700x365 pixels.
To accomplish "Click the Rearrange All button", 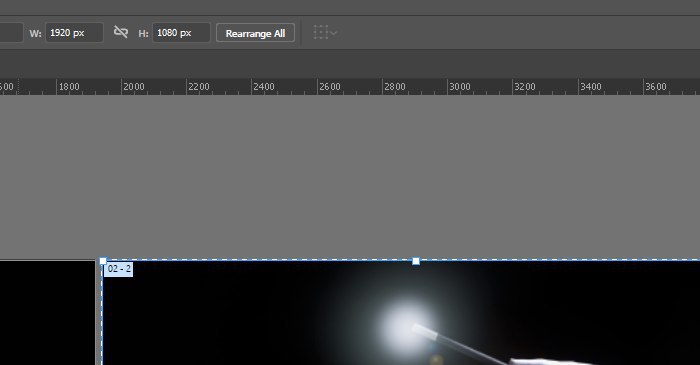I will pyautogui.click(x=255, y=33).
